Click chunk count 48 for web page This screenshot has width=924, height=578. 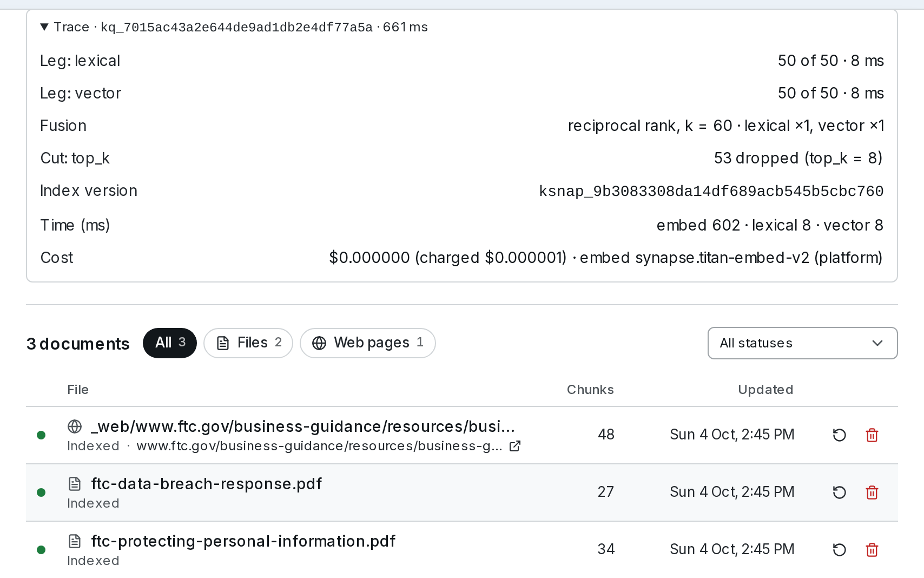[606, 435]
